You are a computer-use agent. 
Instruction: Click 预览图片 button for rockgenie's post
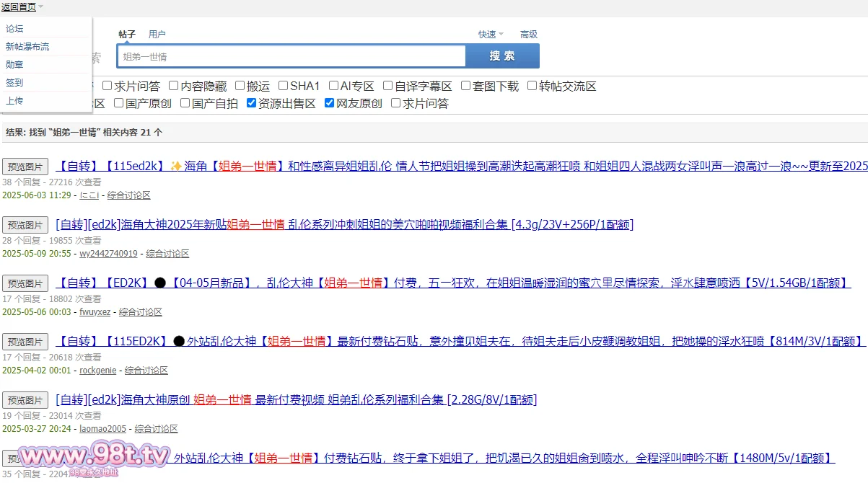25,342
